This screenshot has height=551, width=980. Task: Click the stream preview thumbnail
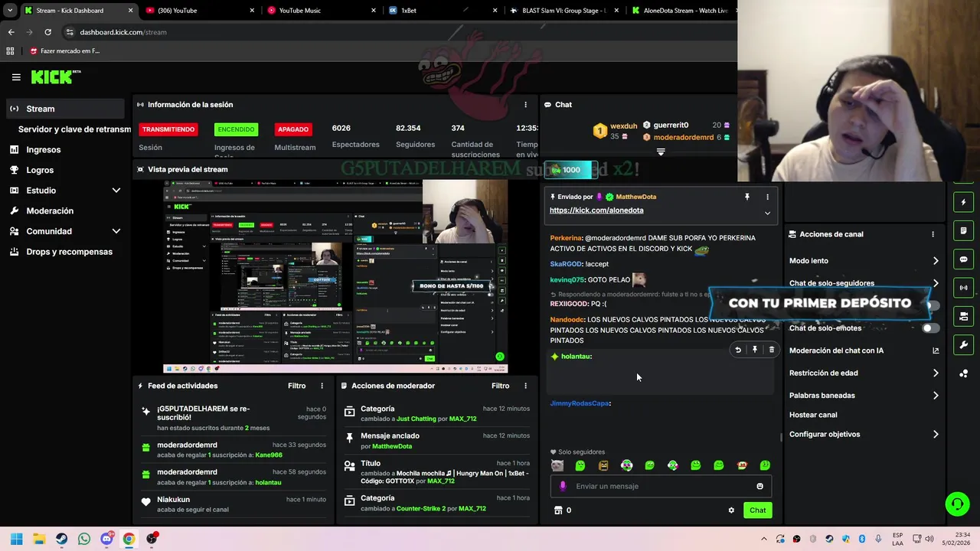click(x=335, y=276)
